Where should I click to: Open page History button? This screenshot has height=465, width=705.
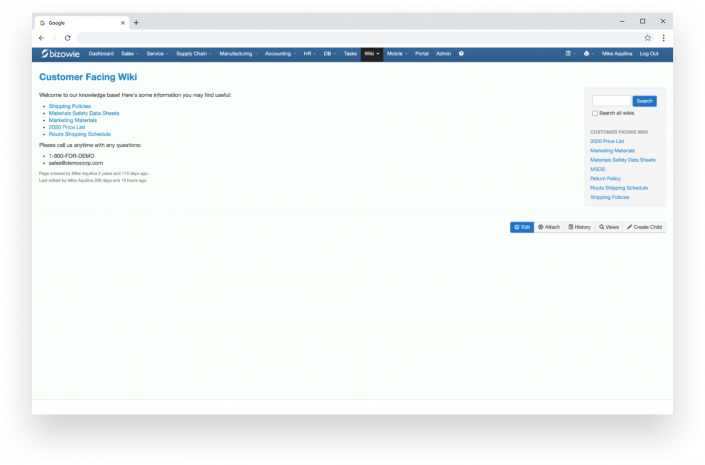click(x=580, y=227)
